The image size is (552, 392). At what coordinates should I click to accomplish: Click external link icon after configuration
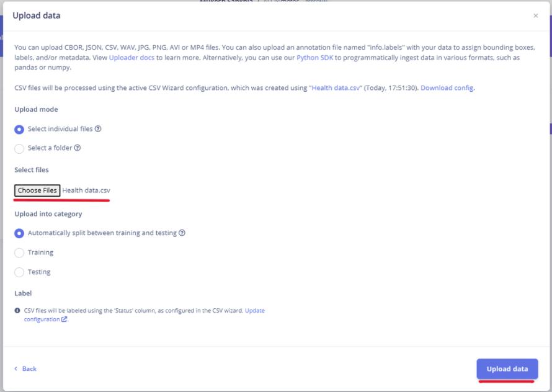64,319
